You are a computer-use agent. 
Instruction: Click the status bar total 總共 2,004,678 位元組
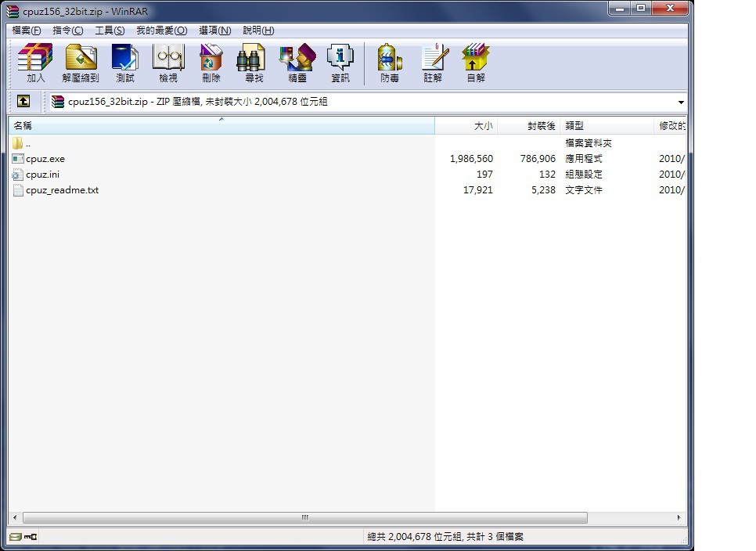tap(415, 537)
